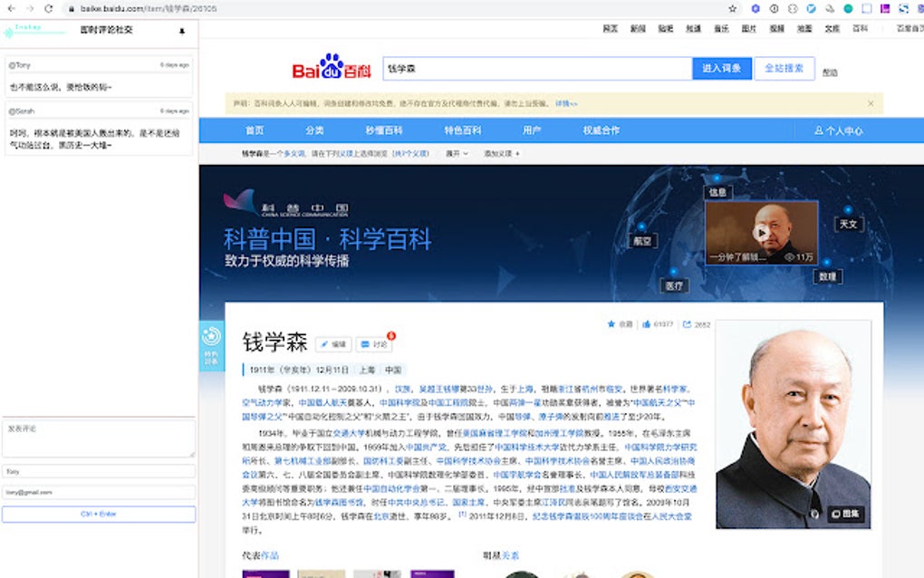The image size is (924, 578).
Task: Click the name field containing Tony
Action: [99, 471]
